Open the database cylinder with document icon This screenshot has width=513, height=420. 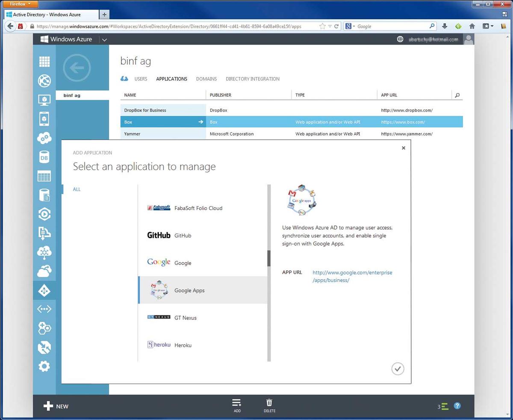(44, 195)
